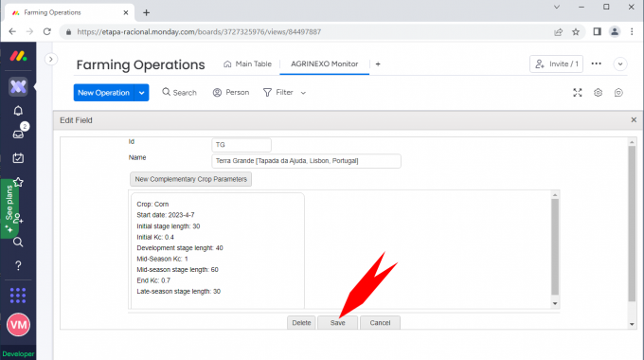Open the view feedback icon beside settings gear

[618, 93]
